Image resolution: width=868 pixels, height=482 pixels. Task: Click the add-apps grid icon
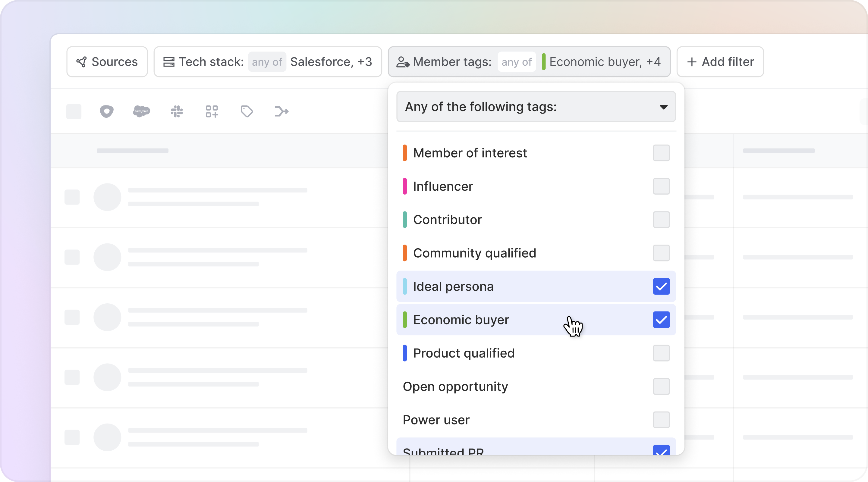[212, 111]
